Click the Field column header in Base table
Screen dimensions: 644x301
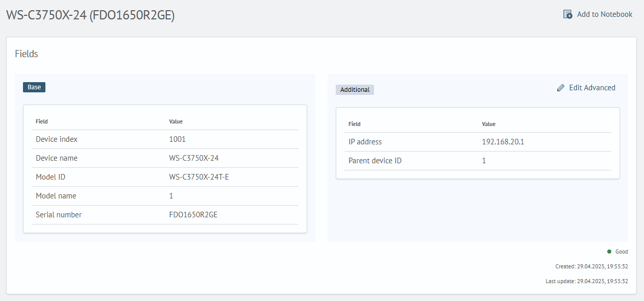point(42,121)
